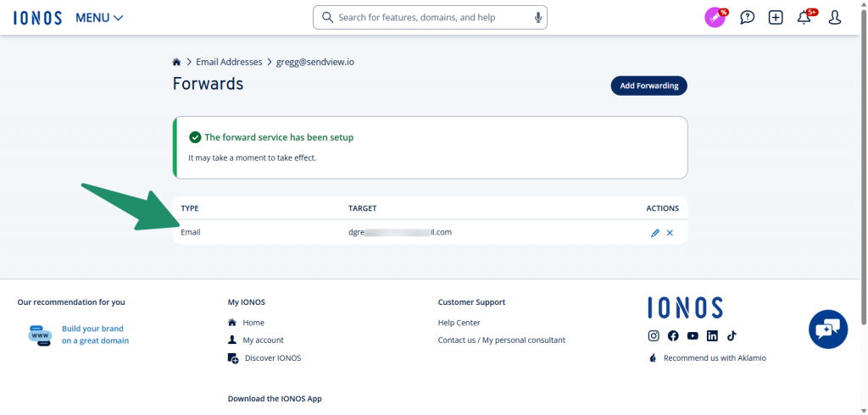868x415 pixels.
Task: Click the Add Forwarding button
Action: click(x=648, y=86)
